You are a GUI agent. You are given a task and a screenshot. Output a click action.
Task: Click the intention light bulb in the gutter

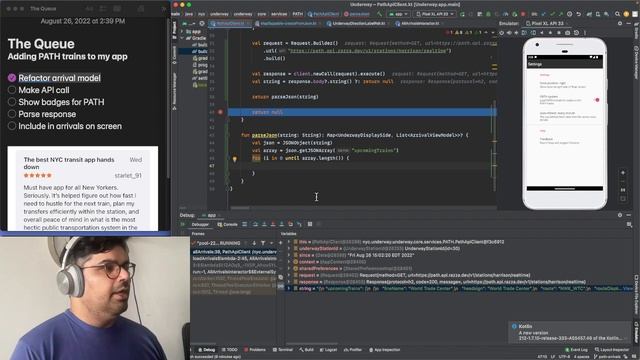(235, 159)
